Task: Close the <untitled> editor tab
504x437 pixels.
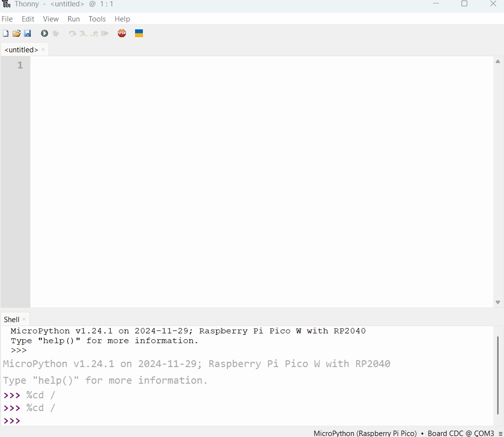Action: (43, 49)
